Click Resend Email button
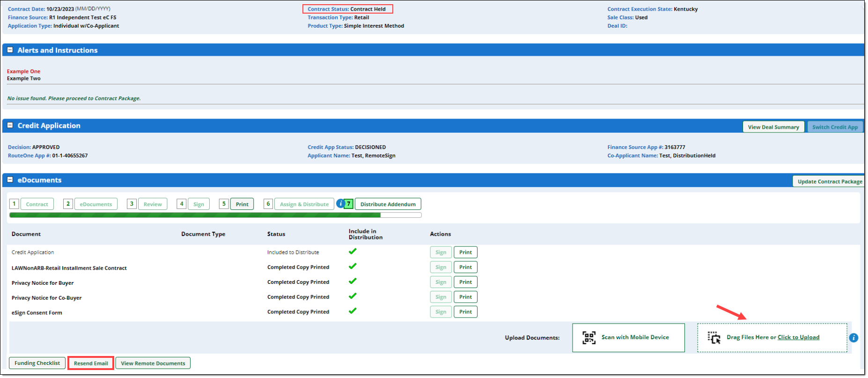The width and height of the screenshot is (868, 378). (91, 363)
